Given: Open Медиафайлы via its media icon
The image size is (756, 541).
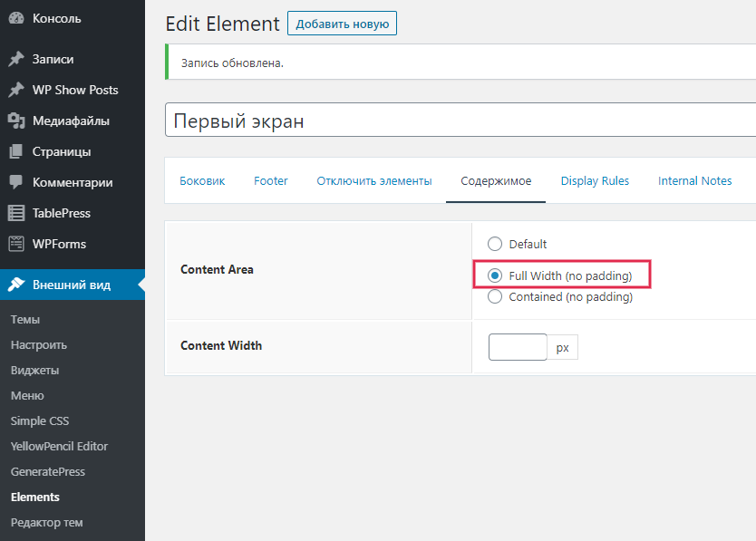Looking at the screenshot, I should click(15, 121).
